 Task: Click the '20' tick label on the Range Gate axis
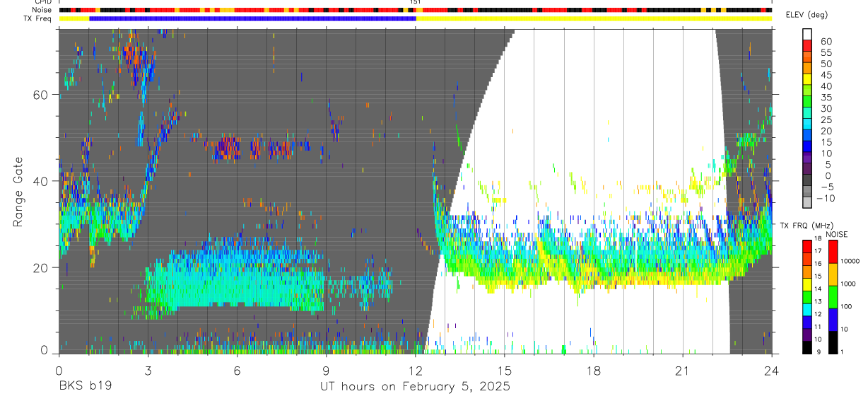[40, 267]
